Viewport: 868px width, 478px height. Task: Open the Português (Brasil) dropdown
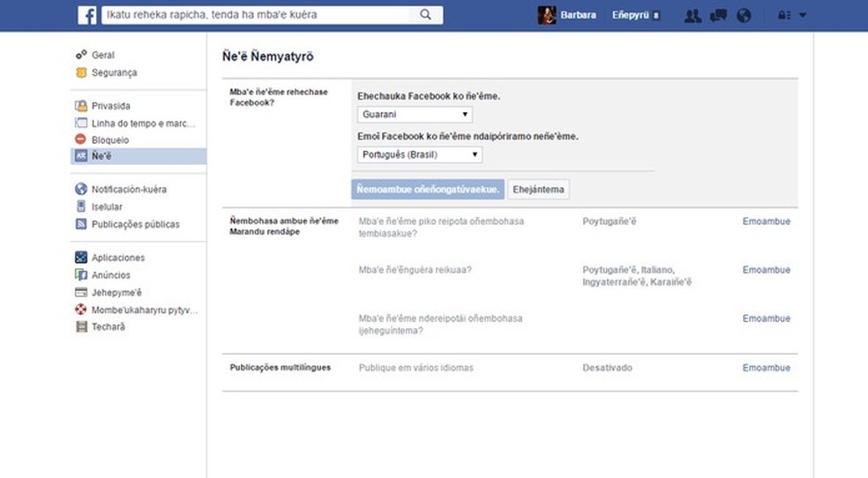coord(420,155)
